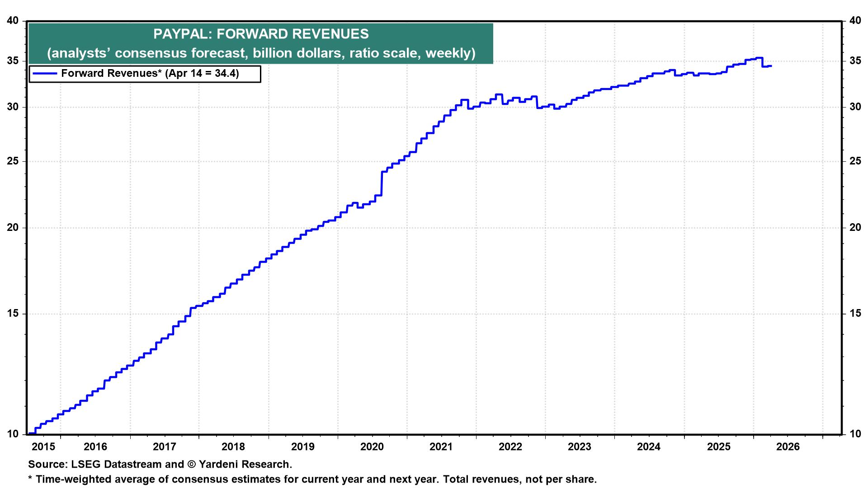Click the left y-axis value 15
The height and width of the screenshot is (488, 868).
click(x=13, y=314)
